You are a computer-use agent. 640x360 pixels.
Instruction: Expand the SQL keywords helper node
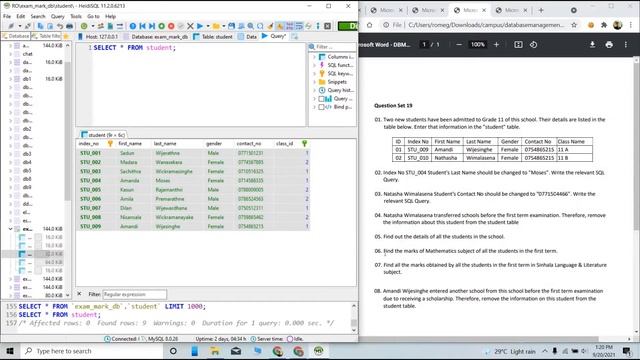pyautogui.click(x=315, y=74)
